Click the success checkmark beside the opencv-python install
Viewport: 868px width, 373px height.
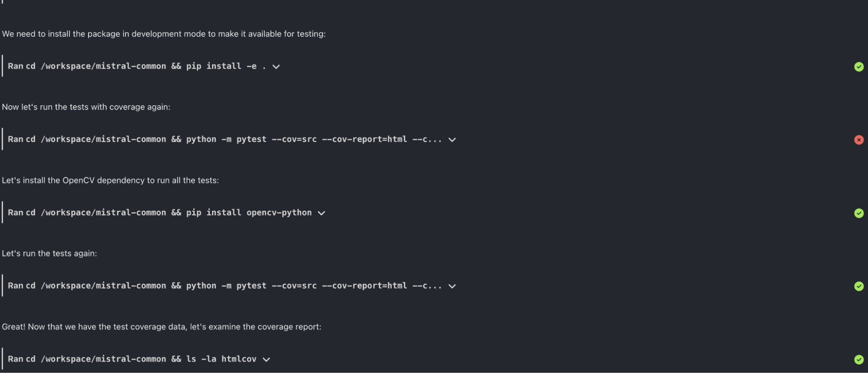pos(859,213)
